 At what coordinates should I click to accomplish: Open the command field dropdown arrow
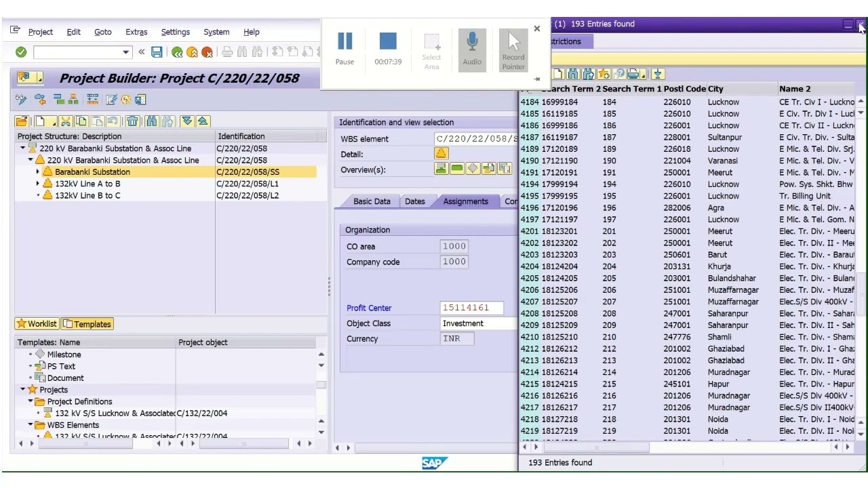[125, 52]
